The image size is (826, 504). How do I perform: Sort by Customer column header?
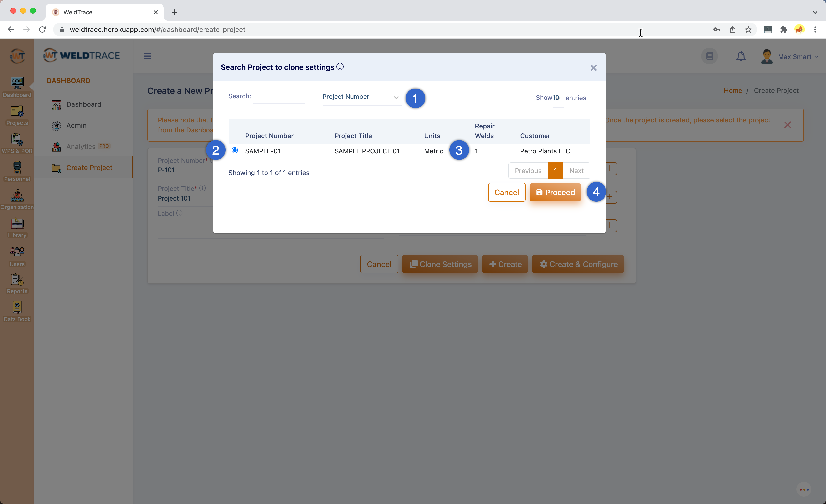[535, 136]
